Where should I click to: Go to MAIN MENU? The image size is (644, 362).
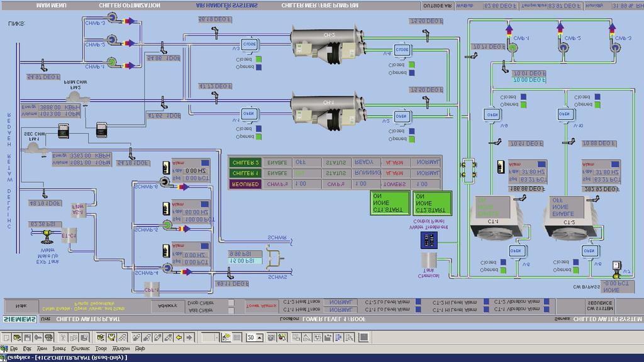point(52,5)
